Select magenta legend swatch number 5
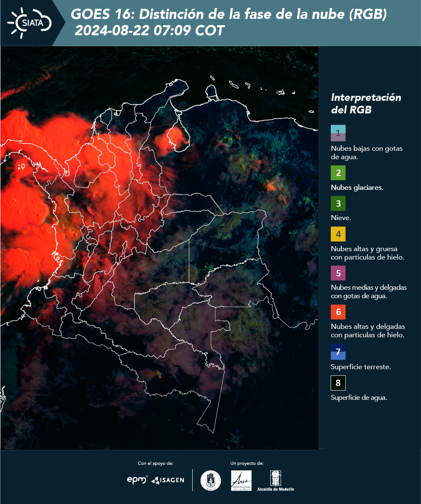Image resolution: width=421 pixels, height=504 pixels. pos(338,273)
